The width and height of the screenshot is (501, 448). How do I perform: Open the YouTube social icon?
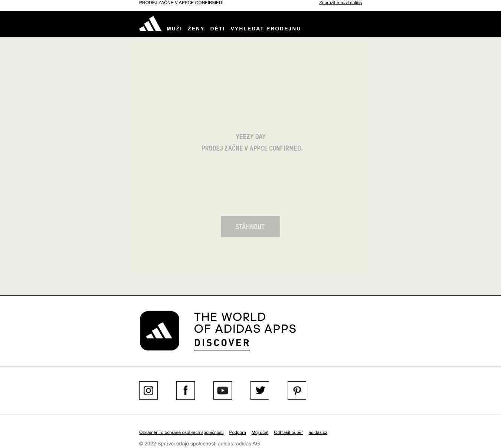click(223, 391)
